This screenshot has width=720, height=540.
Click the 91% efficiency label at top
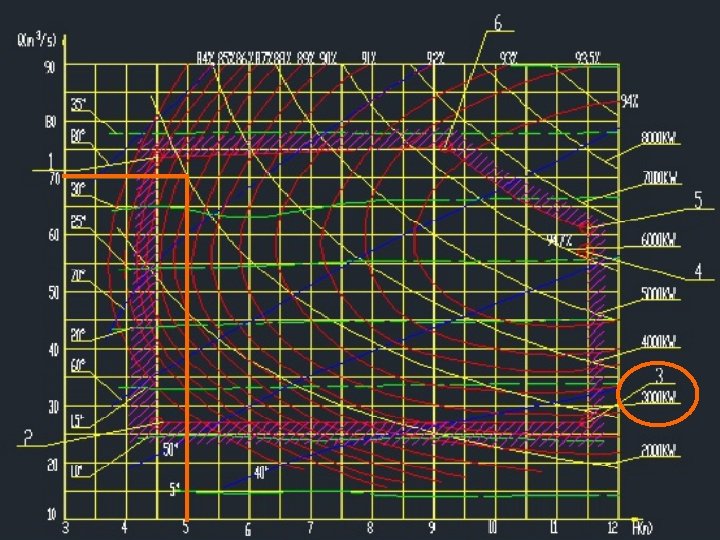tap(368, 58)
